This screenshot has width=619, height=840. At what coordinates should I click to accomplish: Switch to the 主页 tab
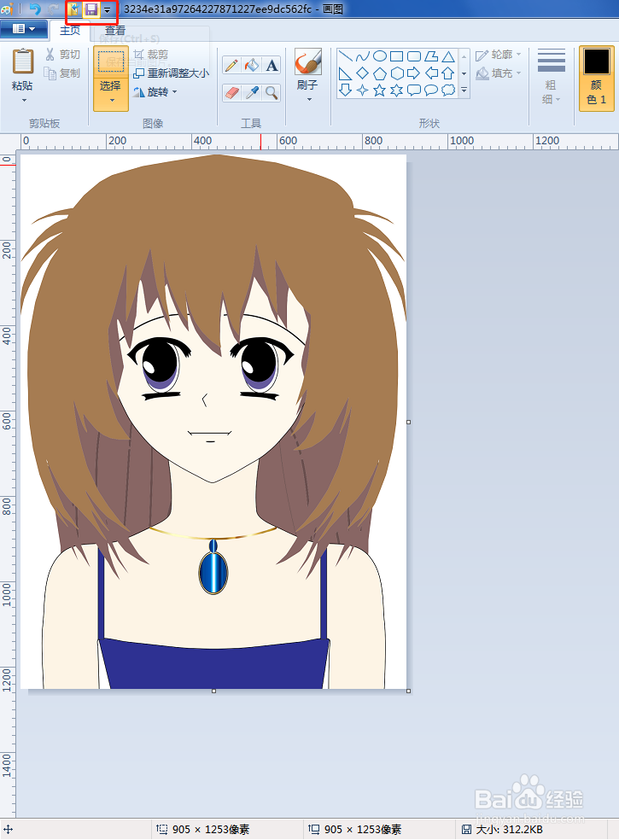point(70,31)
